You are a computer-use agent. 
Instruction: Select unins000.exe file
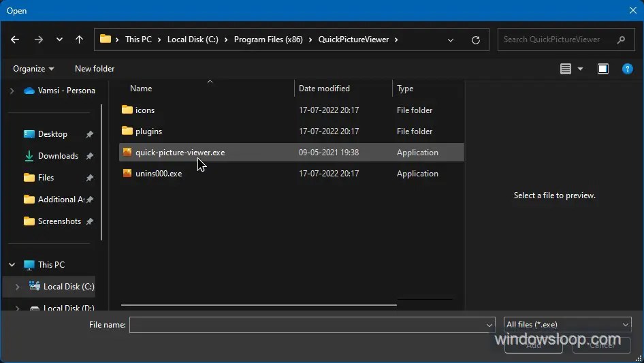[x=291, y=174]
